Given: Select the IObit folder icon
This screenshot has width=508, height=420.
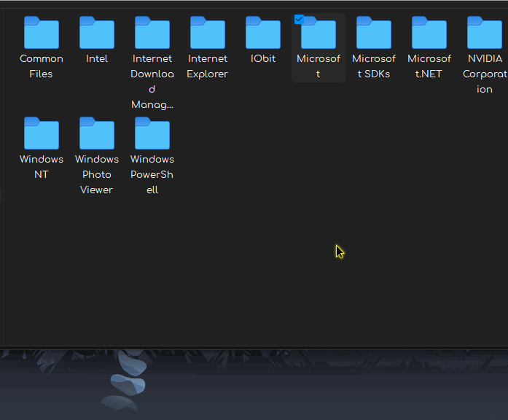Looking at the screenshot, I should tap(263, 32).
